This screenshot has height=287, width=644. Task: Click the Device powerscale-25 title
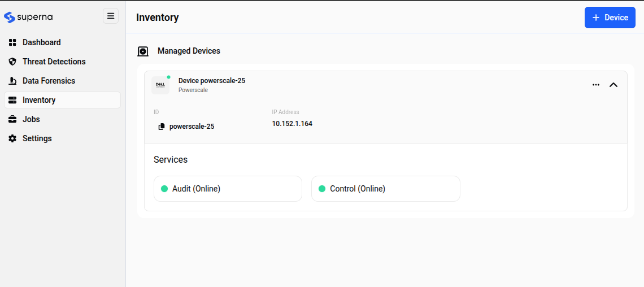(212, 81)
